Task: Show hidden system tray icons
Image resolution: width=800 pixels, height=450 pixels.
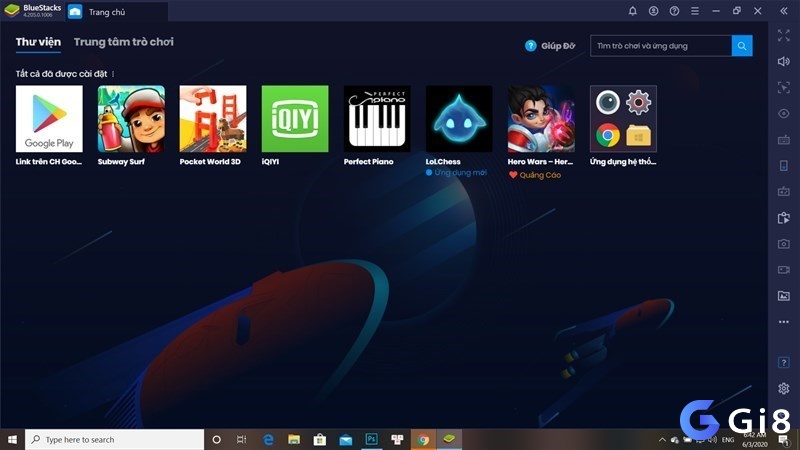Action: (x=662, y=439)
